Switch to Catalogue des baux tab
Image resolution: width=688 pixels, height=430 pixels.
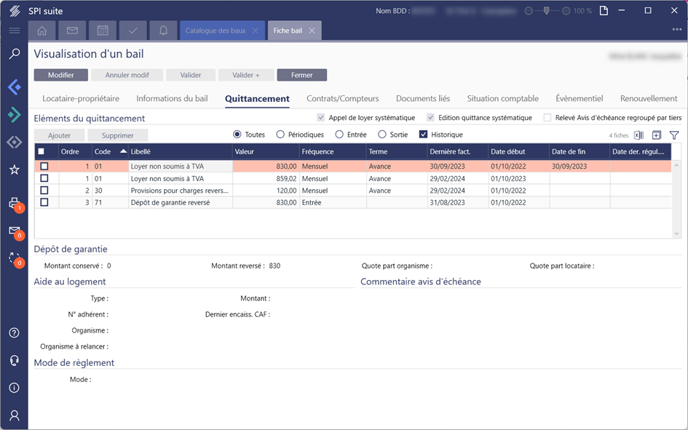[216, 31]
